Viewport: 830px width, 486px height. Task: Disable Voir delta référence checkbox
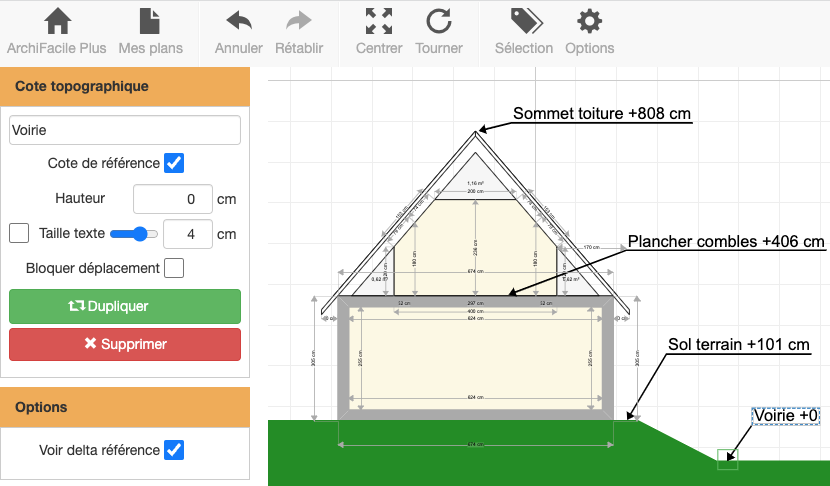(174, 450)
